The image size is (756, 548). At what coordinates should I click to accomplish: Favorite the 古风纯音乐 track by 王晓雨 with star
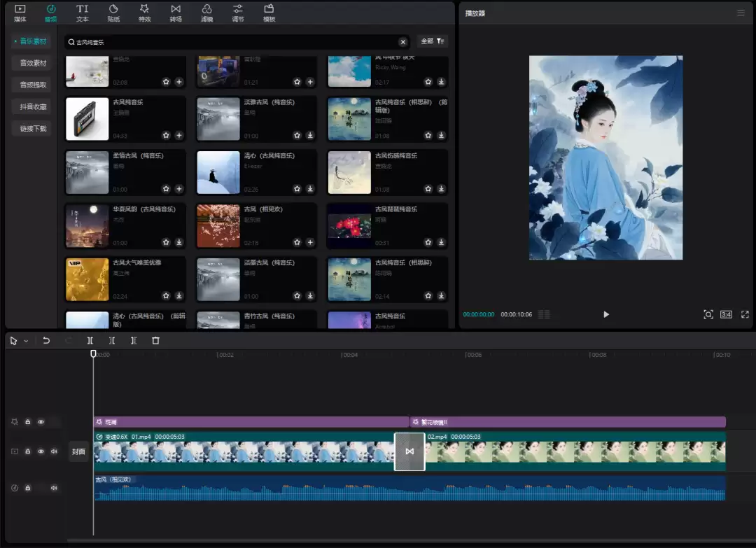point(166,135)
